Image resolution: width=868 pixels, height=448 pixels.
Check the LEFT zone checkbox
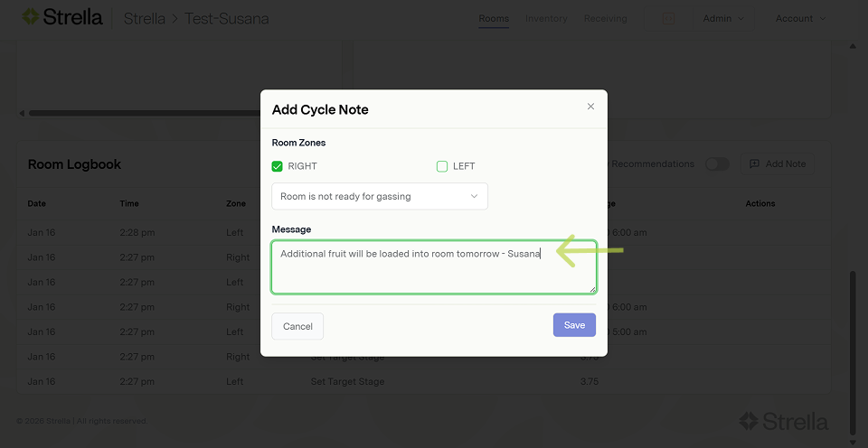[x=442, y=166]
